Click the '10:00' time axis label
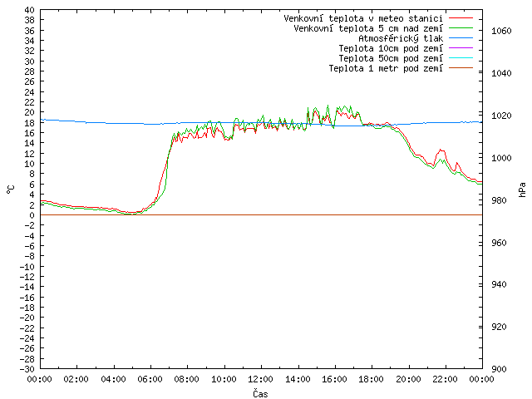 [x=224, y=379]
